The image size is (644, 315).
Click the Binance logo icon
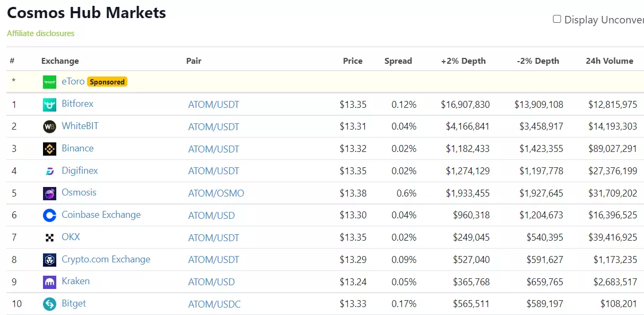tap(49, 149)
